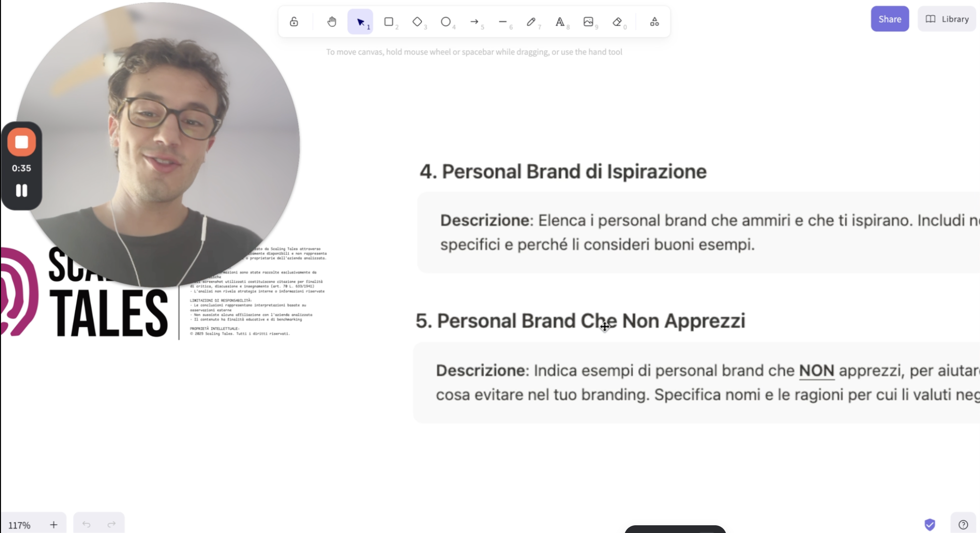
Task: Open the help question mark icon
Action: pyautogui.click(x=963, y=524)
